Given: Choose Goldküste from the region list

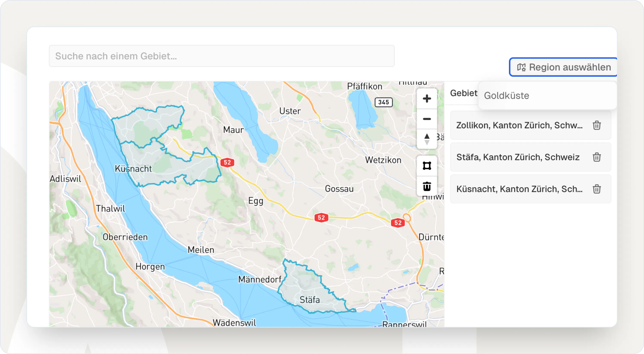Looking at the screenshot, I should point(506,96).
